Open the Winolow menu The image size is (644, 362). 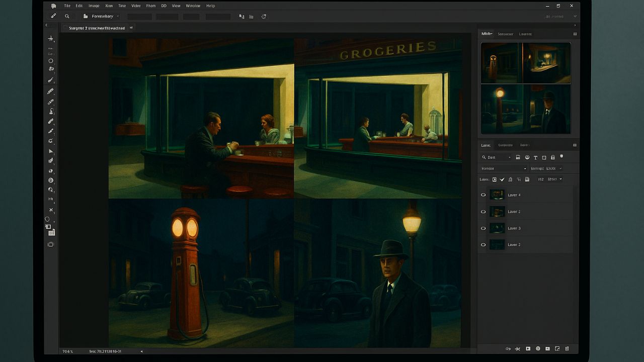pyautogui.click(x=193, y=6)
